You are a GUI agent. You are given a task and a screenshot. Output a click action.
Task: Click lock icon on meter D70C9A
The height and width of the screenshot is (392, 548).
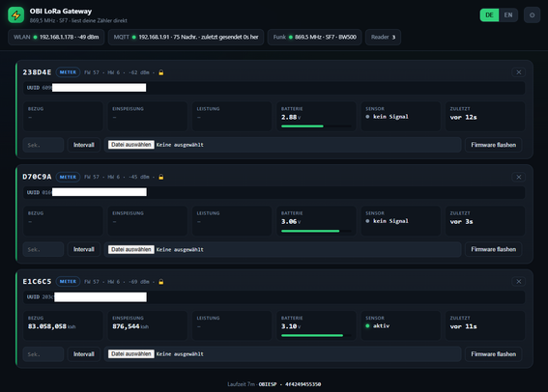(161, 177)
